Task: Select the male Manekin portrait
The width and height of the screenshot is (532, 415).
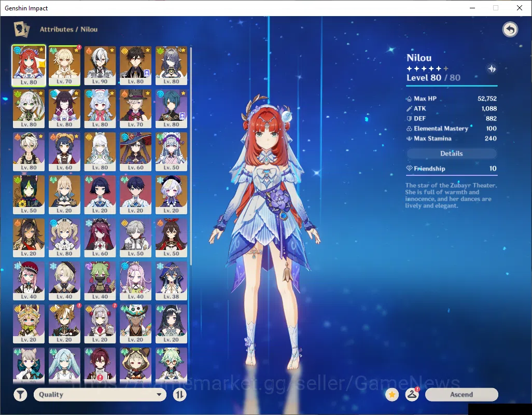Action: [x=136, y=195]
